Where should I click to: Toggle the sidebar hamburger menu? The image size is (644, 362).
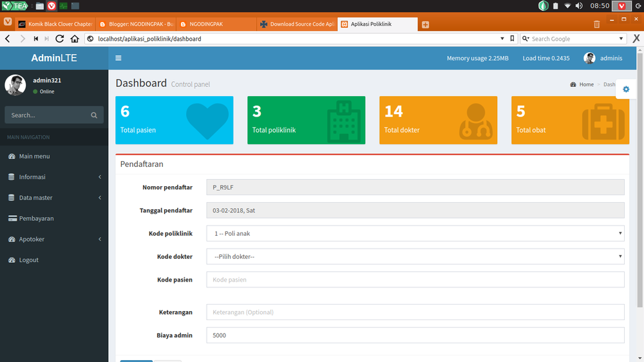(x=118, y=58)
